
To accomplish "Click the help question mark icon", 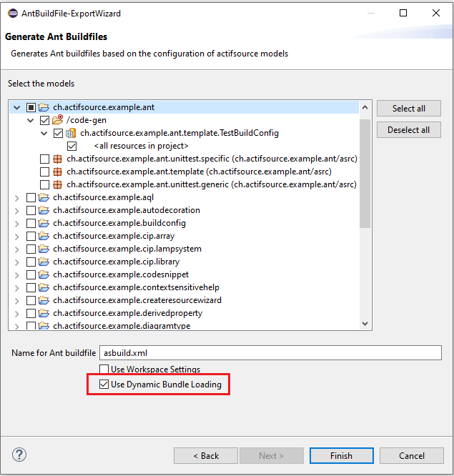I will (x=19, y=455).
